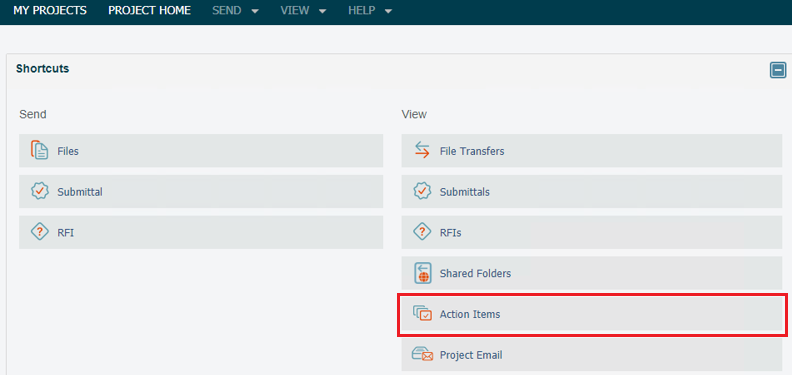Screen dimensions: 792x377
Task: Click the Shared Folders globe icon
Action: 422,273
